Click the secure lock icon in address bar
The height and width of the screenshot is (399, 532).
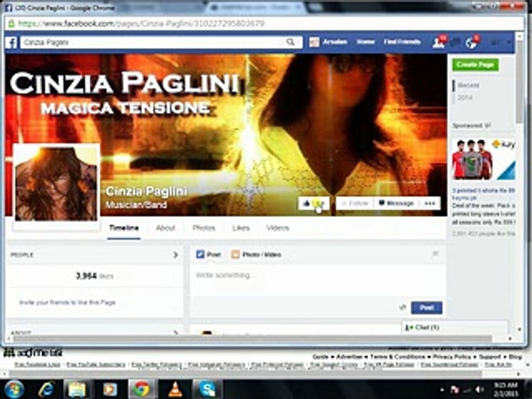pos(12,23)
